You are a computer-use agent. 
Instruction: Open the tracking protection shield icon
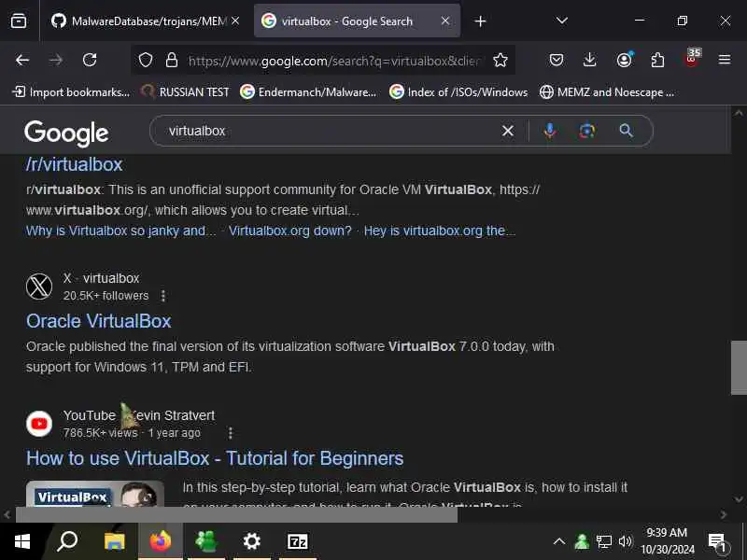(x=146, y=61)
